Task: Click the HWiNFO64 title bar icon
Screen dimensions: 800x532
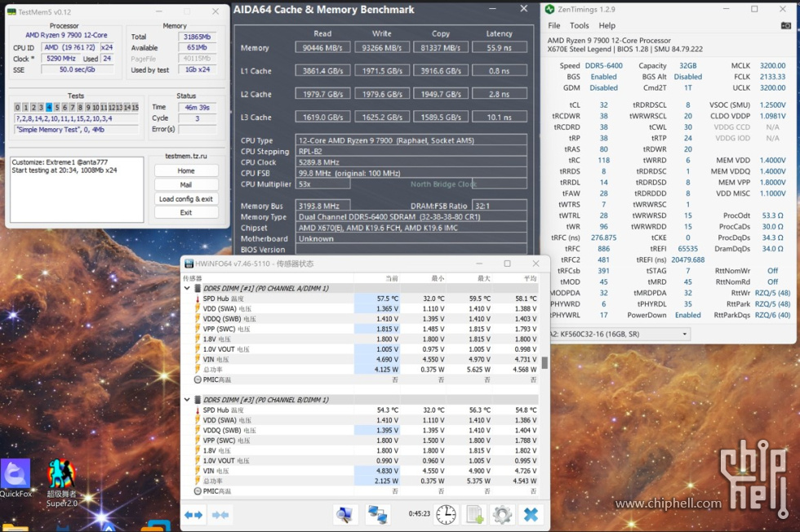Action: [x=189, y=264]
